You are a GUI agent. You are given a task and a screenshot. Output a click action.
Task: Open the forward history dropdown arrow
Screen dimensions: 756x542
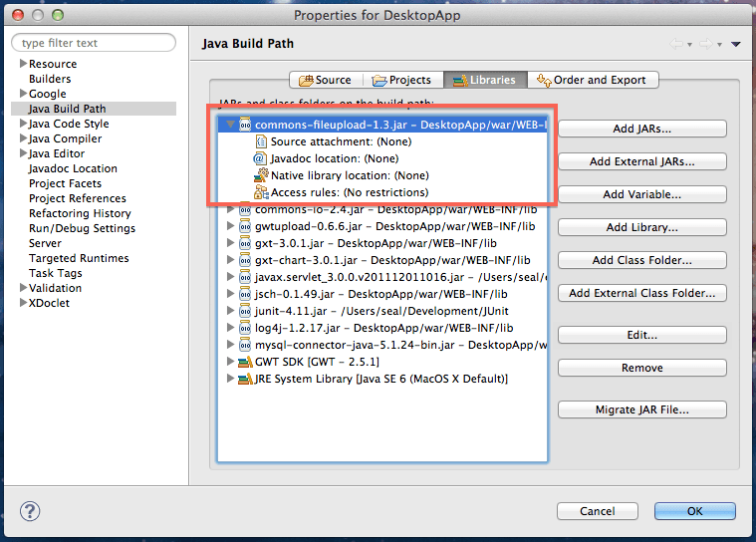click(x=719, y=45)
